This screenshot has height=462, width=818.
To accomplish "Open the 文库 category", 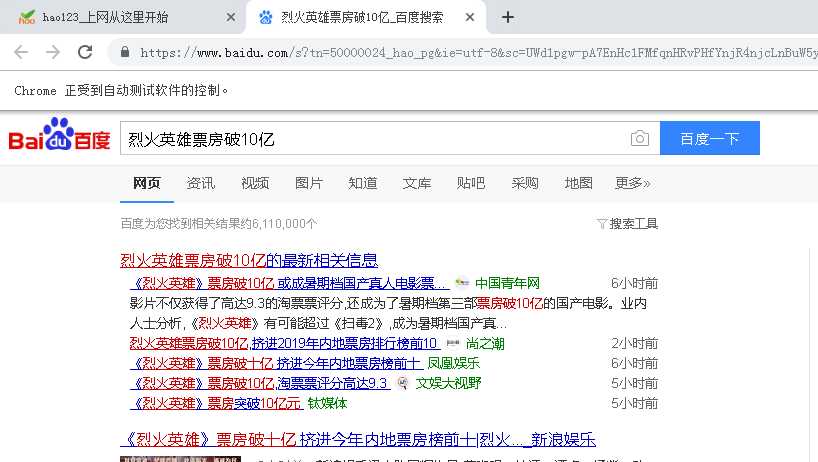I will pyautogui.click(x=417, y=183).
